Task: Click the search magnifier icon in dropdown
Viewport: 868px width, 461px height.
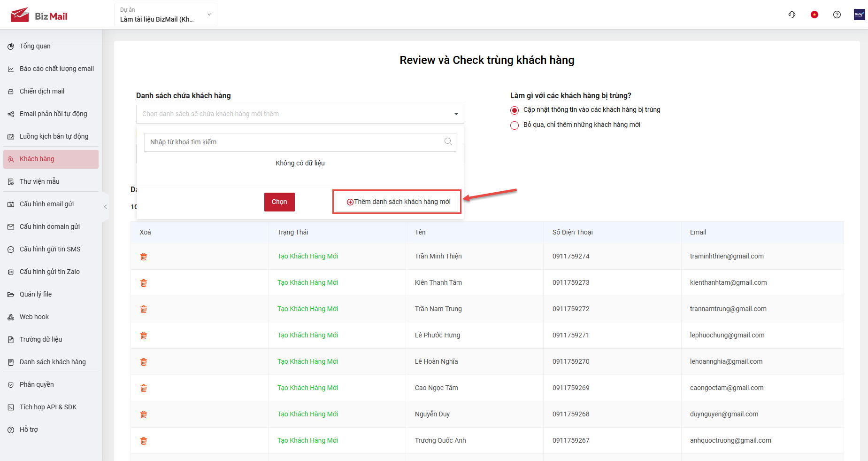Action: (448, 141)
